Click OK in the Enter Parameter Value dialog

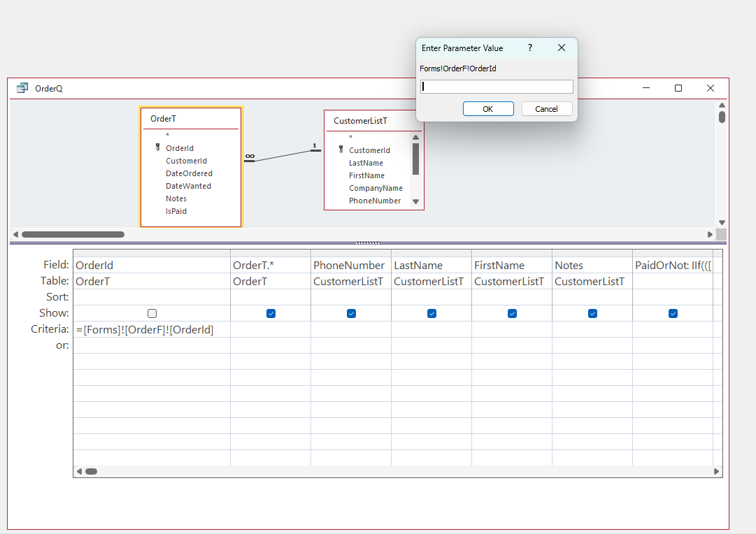click(488, 108)
